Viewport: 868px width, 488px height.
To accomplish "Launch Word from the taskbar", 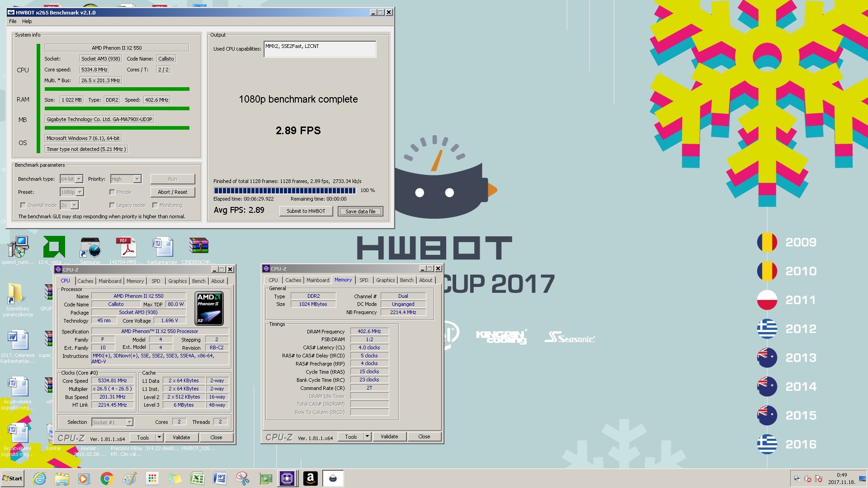I will (x=220, y=479).
